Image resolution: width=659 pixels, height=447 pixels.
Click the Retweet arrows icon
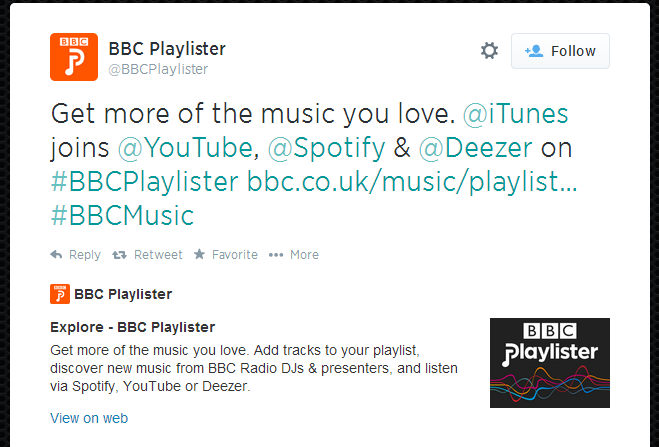pos(119,255)
